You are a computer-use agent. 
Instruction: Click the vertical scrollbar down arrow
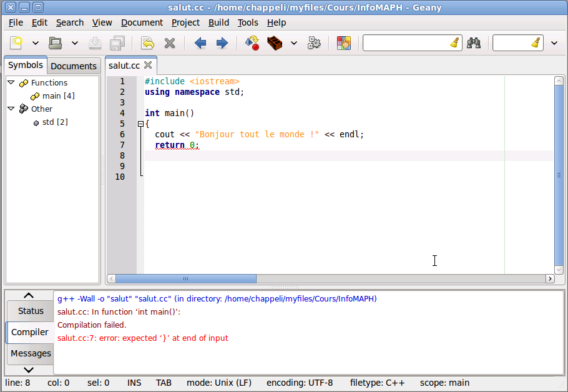559,270
